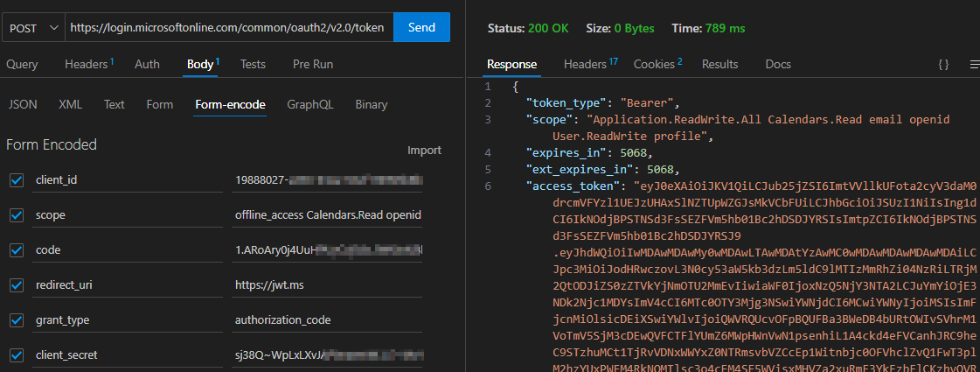Screen dimensions: 980x372
Task: Click the "scope" key in response
Action: (x=551, y=120)
